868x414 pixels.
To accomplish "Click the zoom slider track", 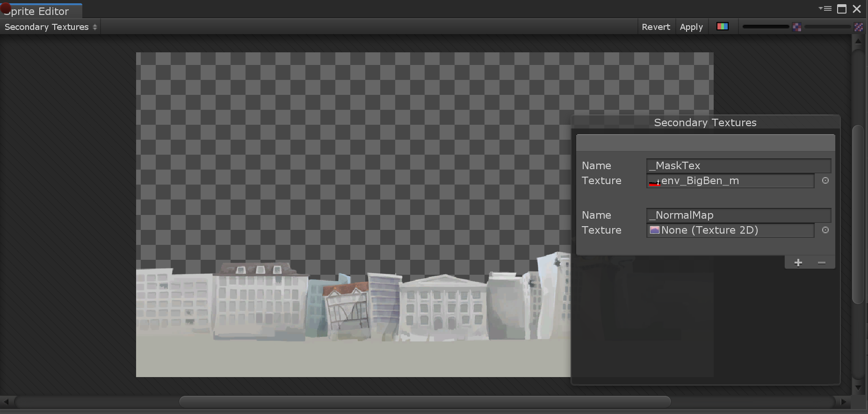I will (x=766, y=27).
